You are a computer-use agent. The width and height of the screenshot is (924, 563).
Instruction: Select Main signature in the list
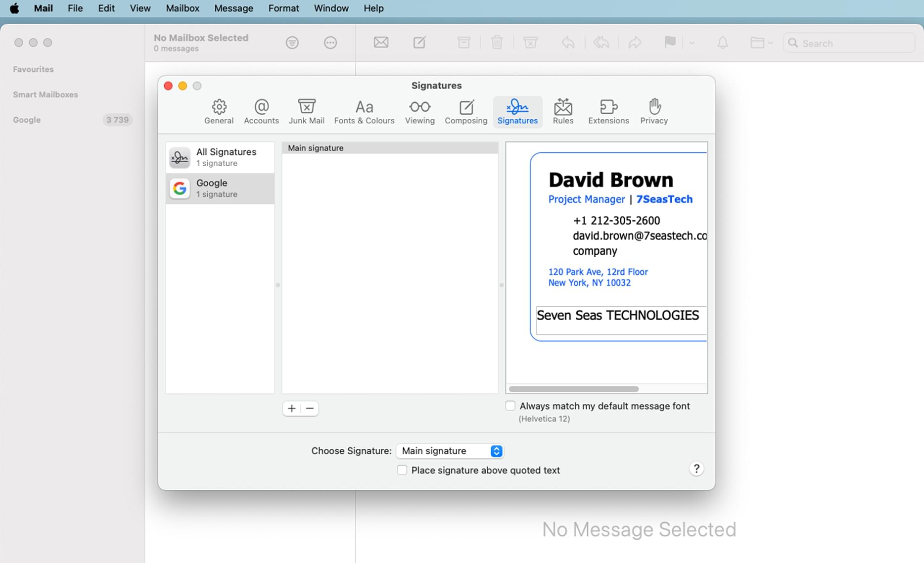pyautogui.click(x=390, y=148)
